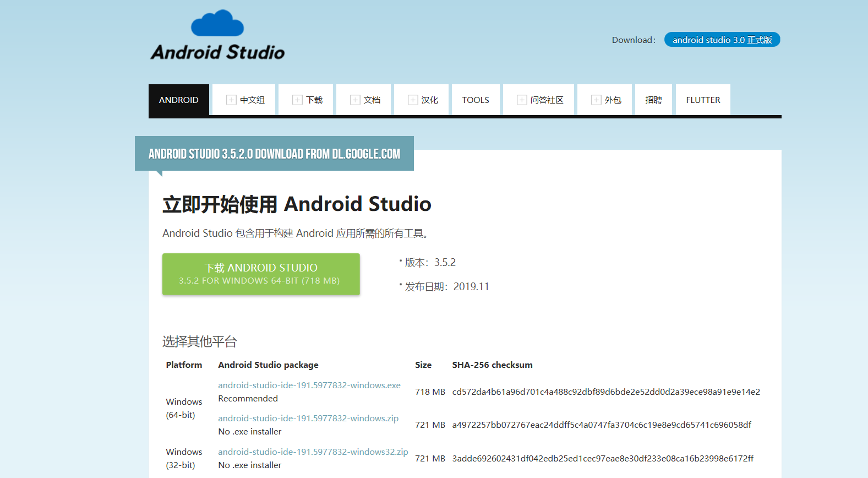Click the checksum starting with cd572da4
Viewport: 868px width, 478px height.
tap(606, 392)
